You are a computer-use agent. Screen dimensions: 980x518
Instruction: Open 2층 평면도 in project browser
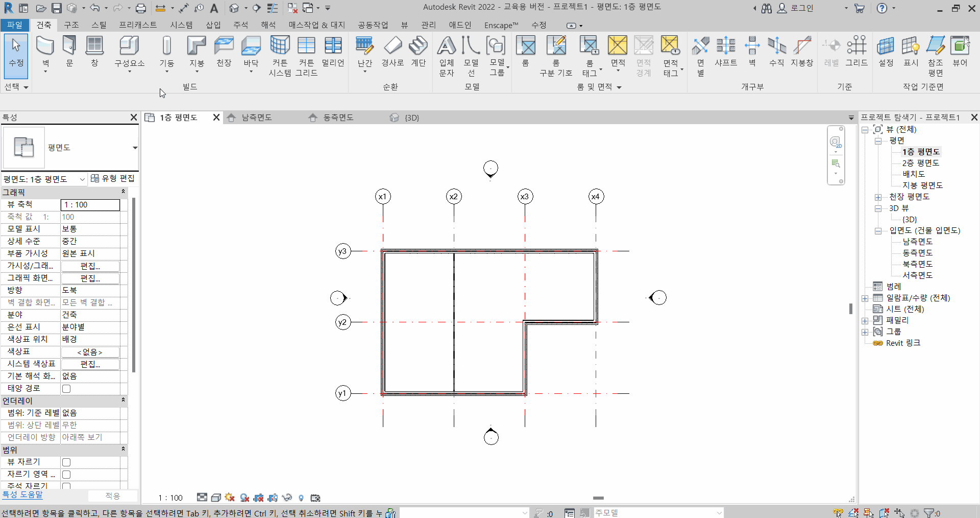(x=920, y=163)
